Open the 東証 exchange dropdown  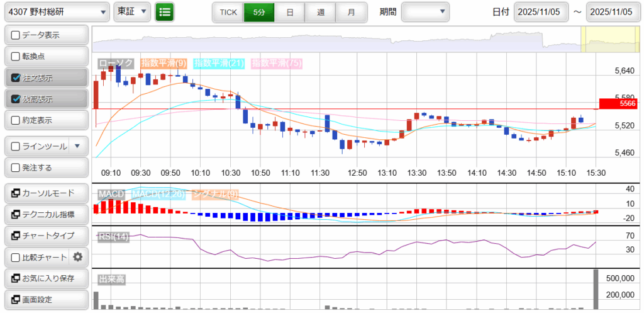point(133,11)
